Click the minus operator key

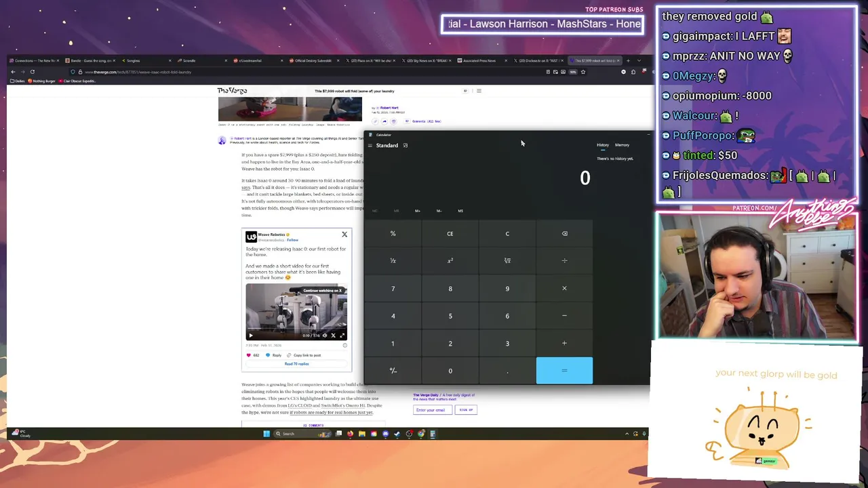(564, 316)
